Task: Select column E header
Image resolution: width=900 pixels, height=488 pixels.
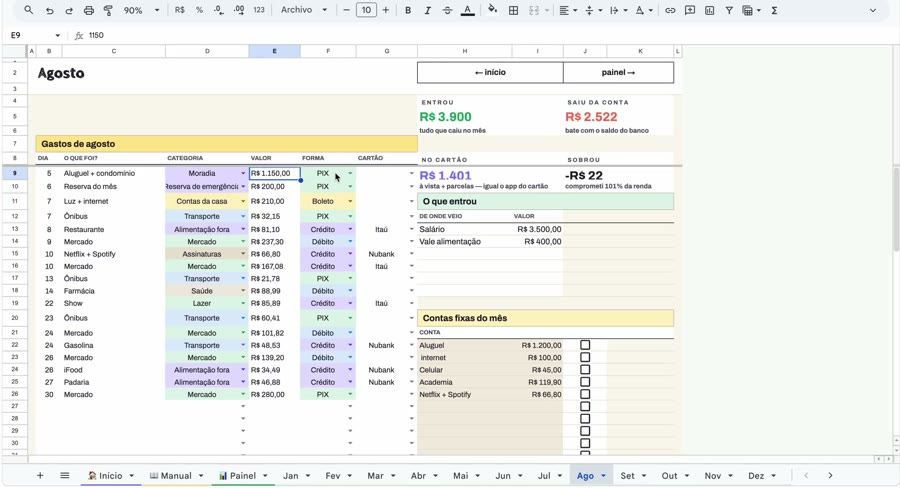Action: (274, 51)
